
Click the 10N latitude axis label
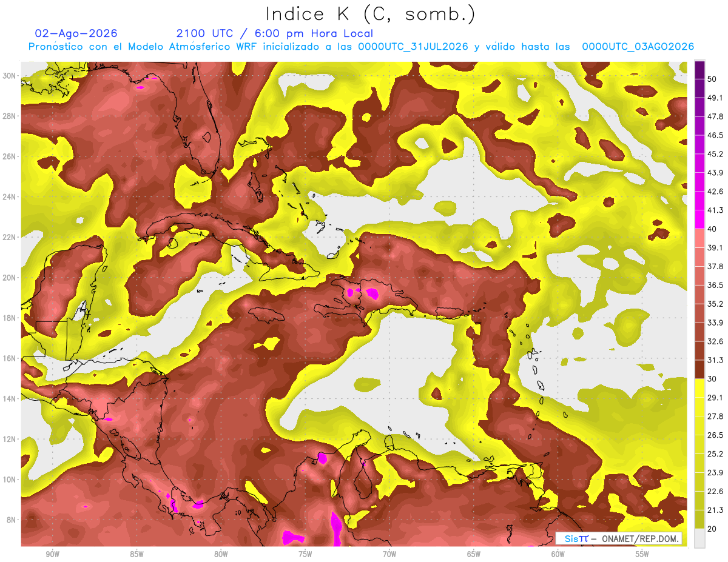[x=9, y=480]
